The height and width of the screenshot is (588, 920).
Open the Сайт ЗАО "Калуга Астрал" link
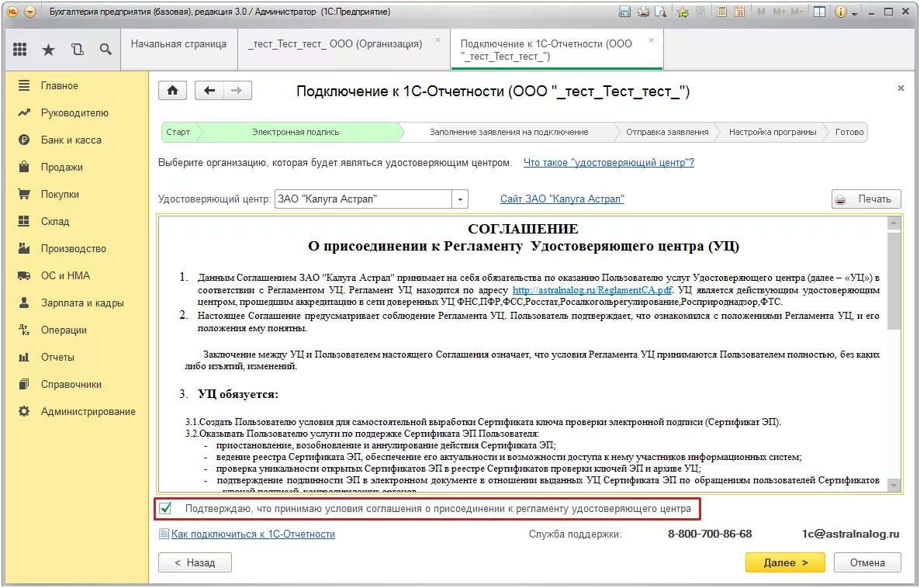(562, 199)
